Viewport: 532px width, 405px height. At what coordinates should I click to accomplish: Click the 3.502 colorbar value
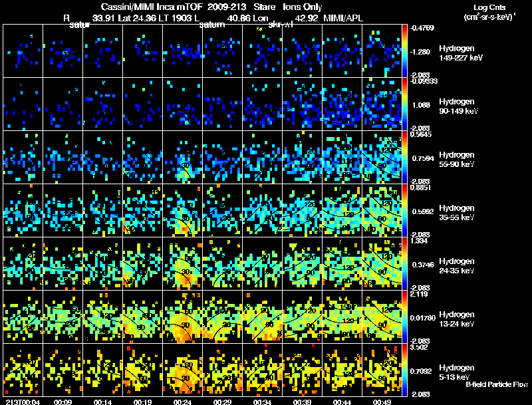[419, 347]
